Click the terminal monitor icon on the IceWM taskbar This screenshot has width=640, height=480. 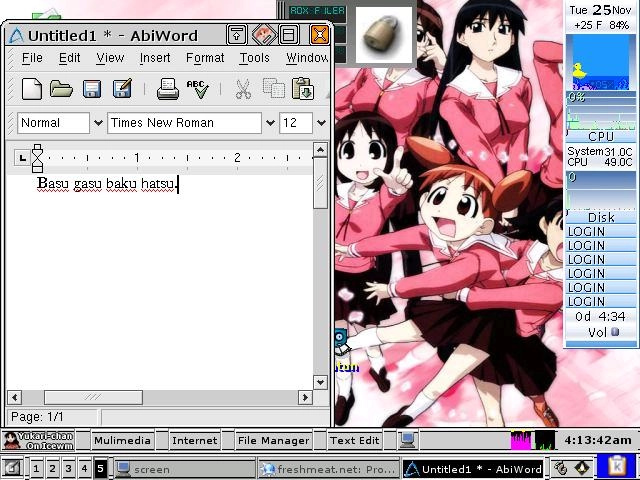pyautogui.click(x=407, y=440)
